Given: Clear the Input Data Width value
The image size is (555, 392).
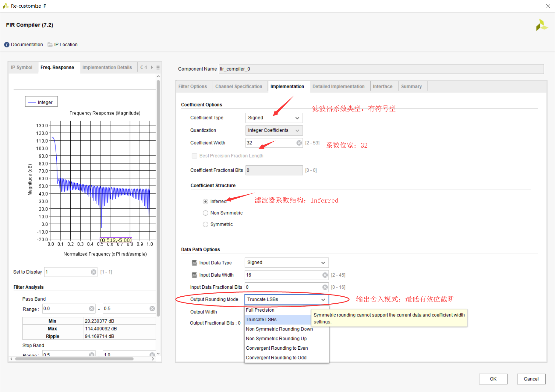Looking at the screenshot, I should pos(325,275).
